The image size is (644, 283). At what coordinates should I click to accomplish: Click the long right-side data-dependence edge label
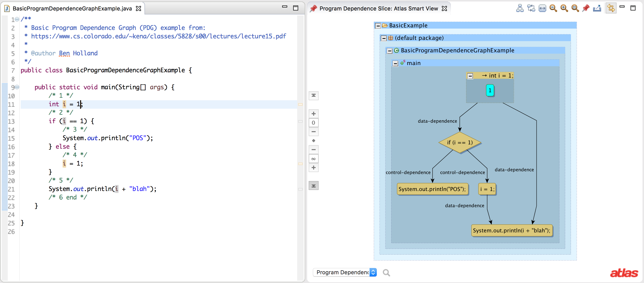[514, 170]
